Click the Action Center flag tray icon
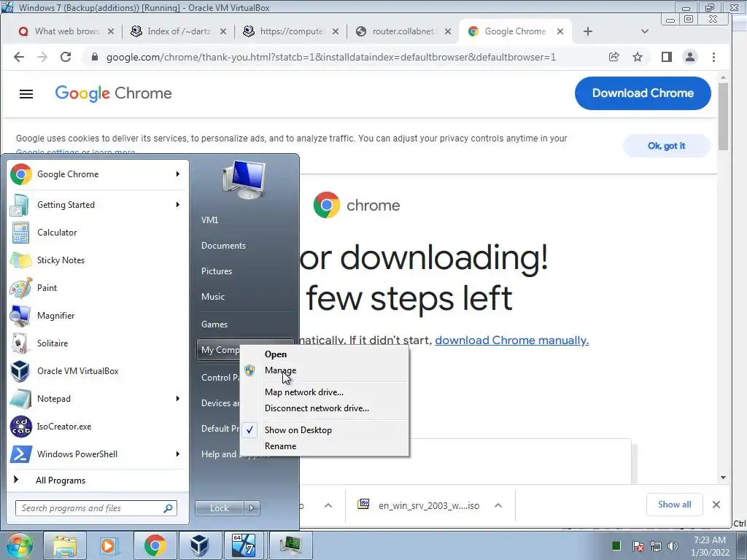Viewport: 747px width, 560px height. pos(638,546)
